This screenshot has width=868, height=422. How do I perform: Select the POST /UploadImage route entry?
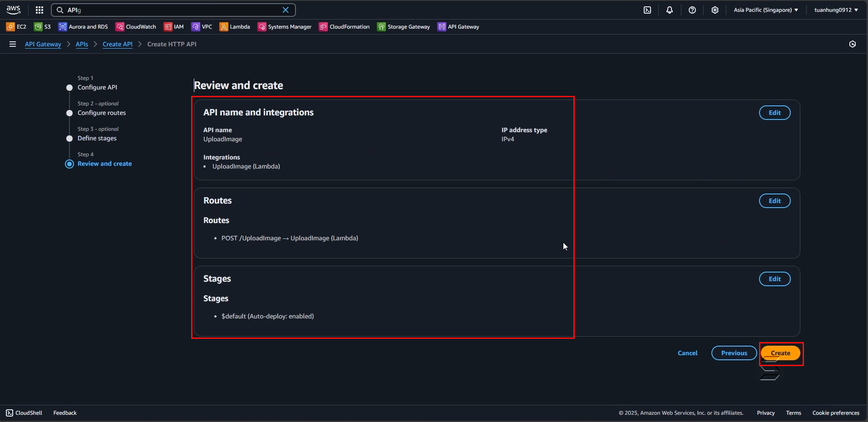click(290, 238)
